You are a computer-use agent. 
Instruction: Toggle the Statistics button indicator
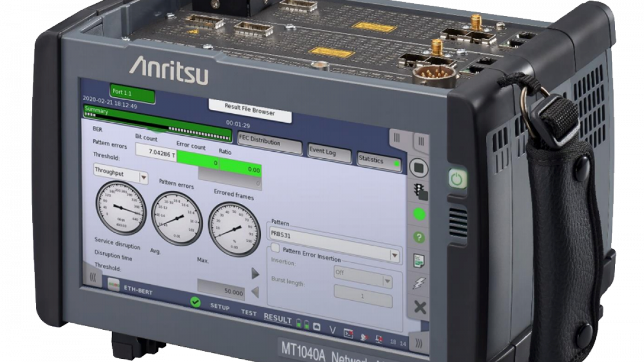397,164
